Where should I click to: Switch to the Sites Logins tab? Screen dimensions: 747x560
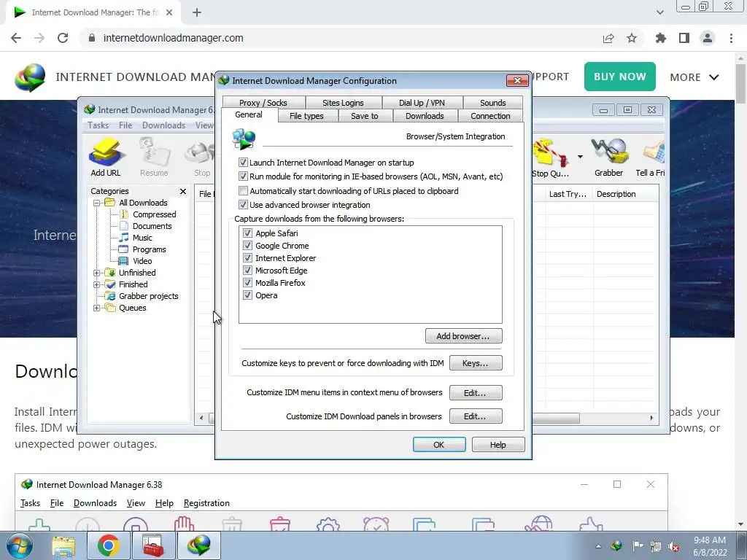coord(343,103)
